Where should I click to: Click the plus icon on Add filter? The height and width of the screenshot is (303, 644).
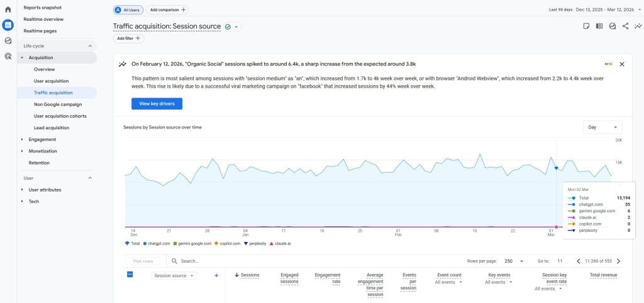pos(138,38)
